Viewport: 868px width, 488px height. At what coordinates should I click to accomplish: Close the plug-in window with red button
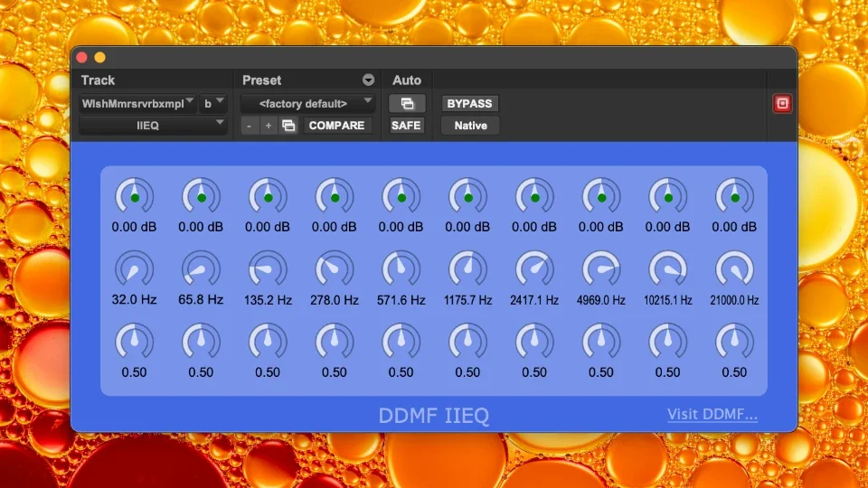[82, 58]
